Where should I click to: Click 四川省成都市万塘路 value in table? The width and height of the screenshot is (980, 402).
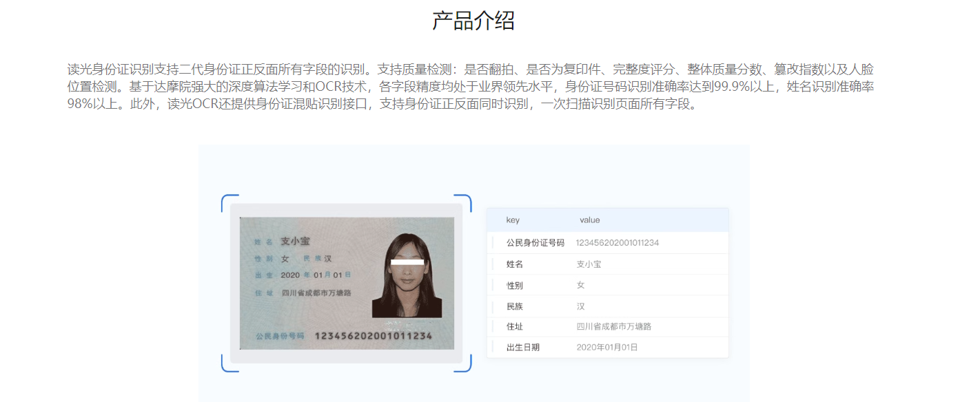point(614,326)
